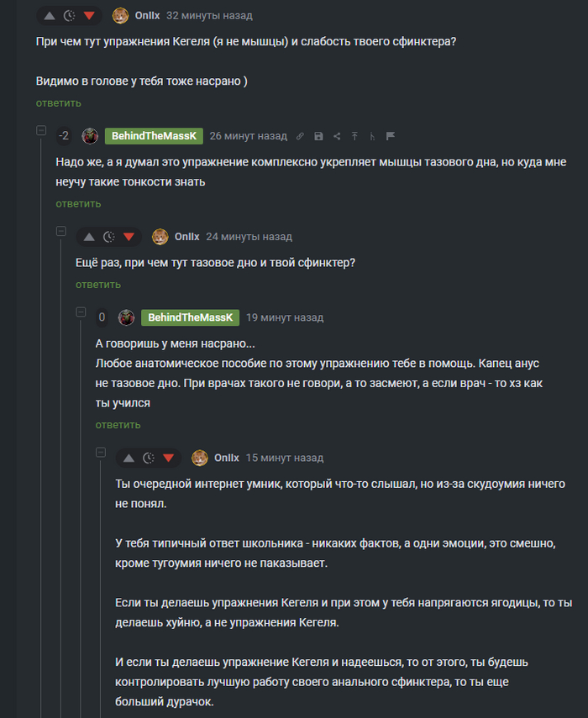The width and height of the screenshot is (588, 718).
Task: Upvote OnlIx's comment from 32 minutes ago
Action: point(49,16)
